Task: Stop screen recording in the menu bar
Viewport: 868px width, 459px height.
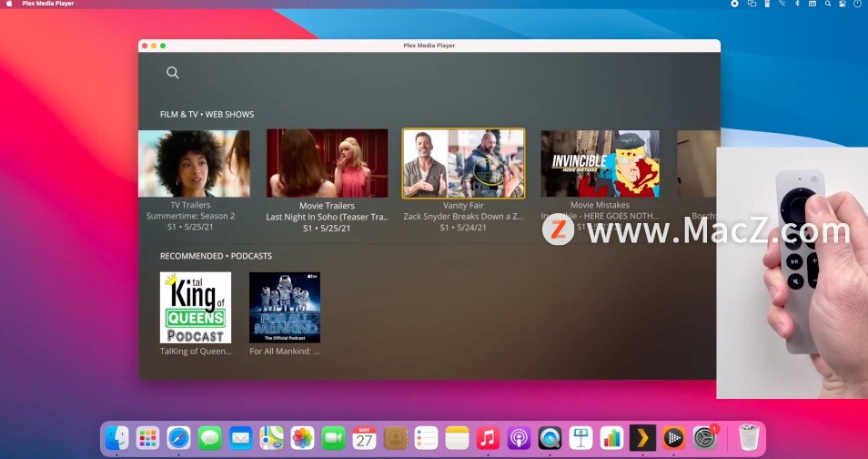Action: (x=734, y=4)
